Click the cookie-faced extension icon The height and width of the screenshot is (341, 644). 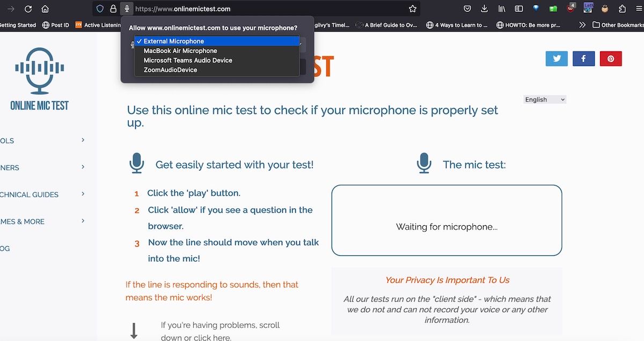[605, 9]
